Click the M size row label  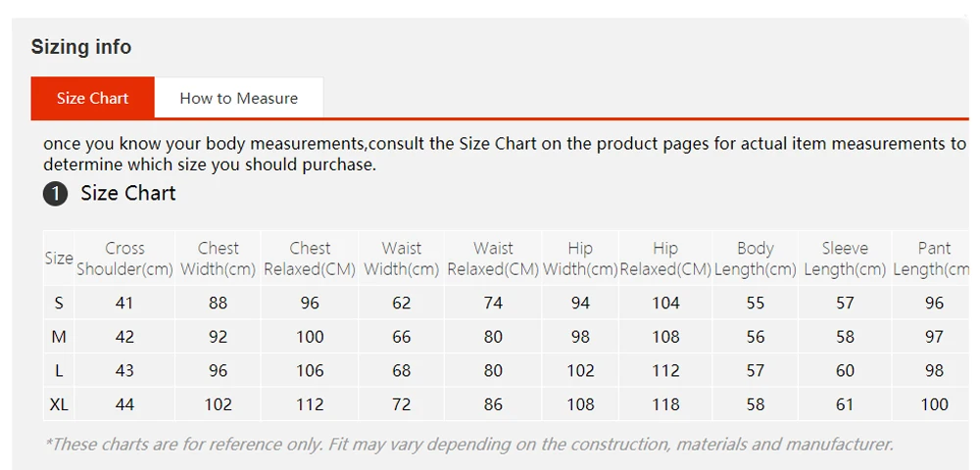(59, 337)
